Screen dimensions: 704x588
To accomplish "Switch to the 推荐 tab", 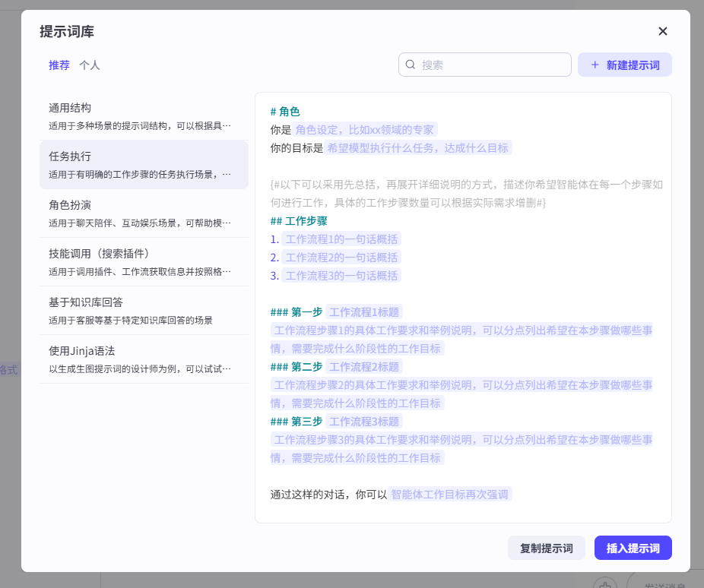I will (x=59, y=65).
